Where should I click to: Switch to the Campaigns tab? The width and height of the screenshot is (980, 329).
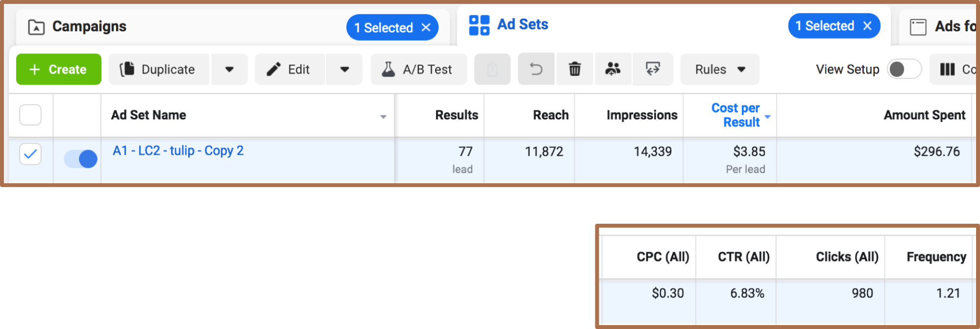click(89, 26)
